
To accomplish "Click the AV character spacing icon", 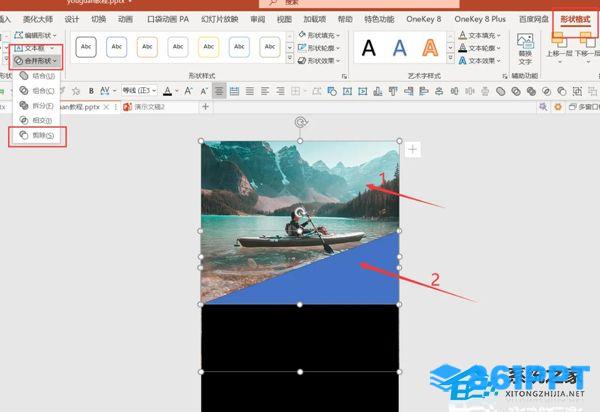I will [x=104, y=91].
